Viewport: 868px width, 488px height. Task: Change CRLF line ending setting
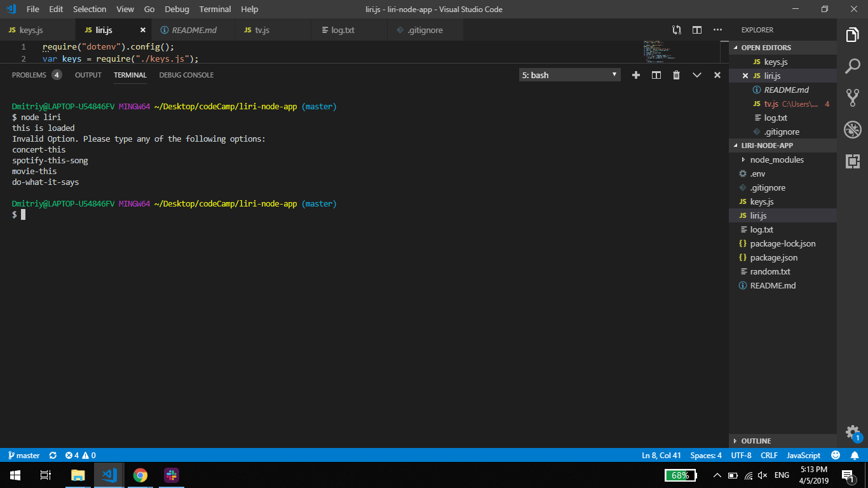point(769,456)
